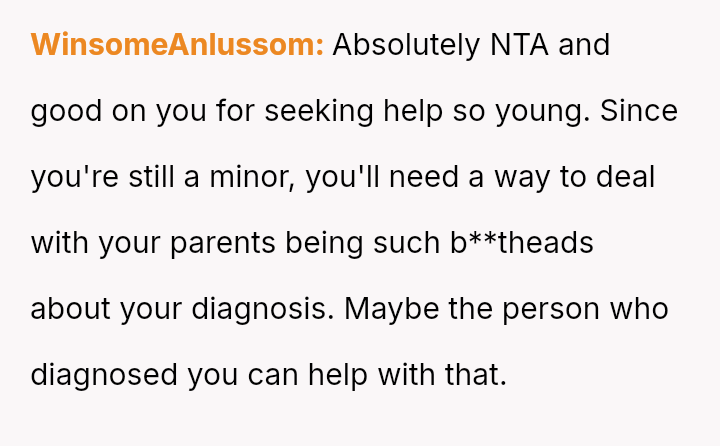Click the word 'Since' in the comment
720x446 pixels.
(639, 111)
